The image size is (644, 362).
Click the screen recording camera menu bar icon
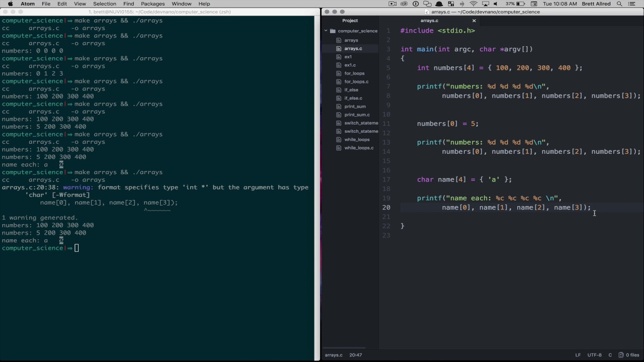click(x=393, y=4)
